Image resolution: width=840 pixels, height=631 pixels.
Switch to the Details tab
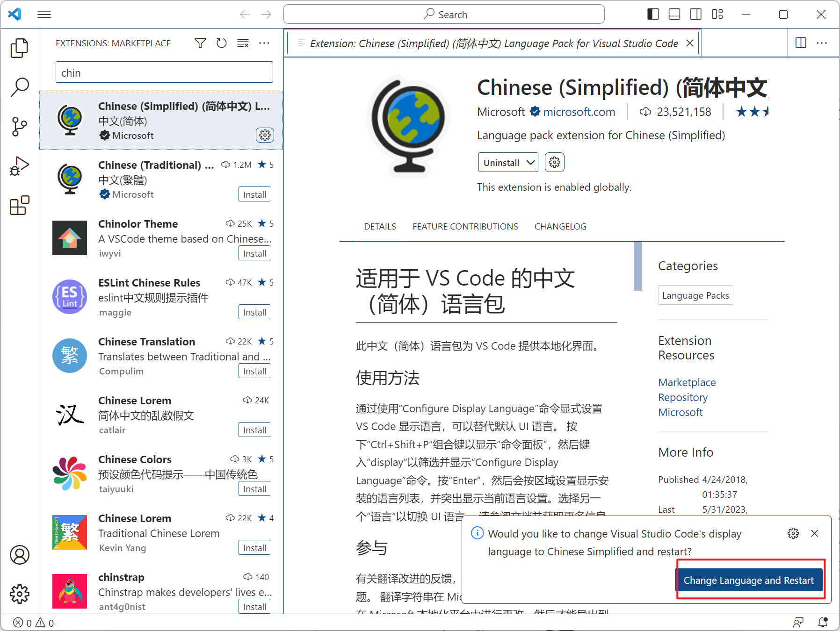tap(380, 227)
